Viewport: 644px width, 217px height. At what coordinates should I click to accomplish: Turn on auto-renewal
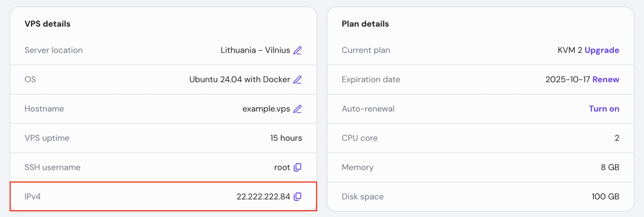tap(603, 109)
